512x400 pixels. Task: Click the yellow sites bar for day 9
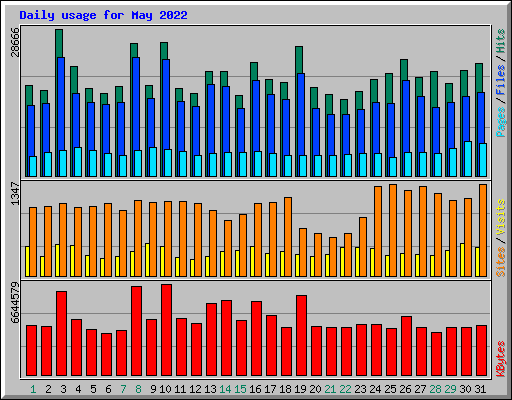[x=147, y=260]
